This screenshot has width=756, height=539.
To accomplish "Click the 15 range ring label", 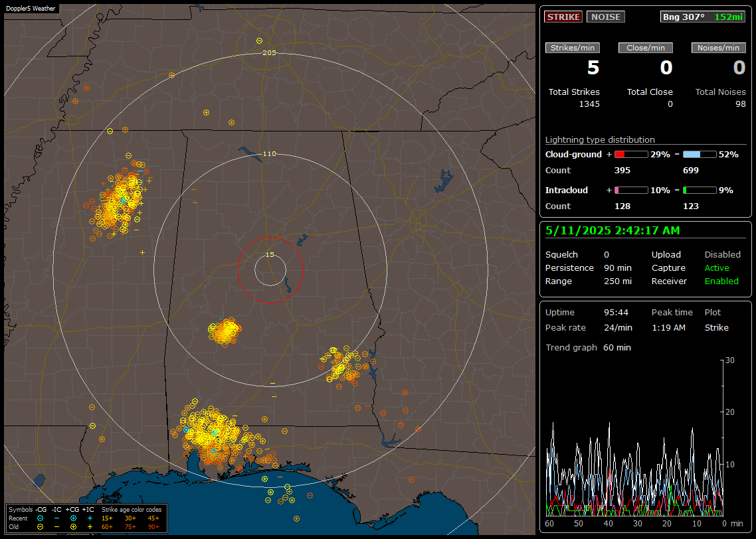I will click(x=270, y=254).
